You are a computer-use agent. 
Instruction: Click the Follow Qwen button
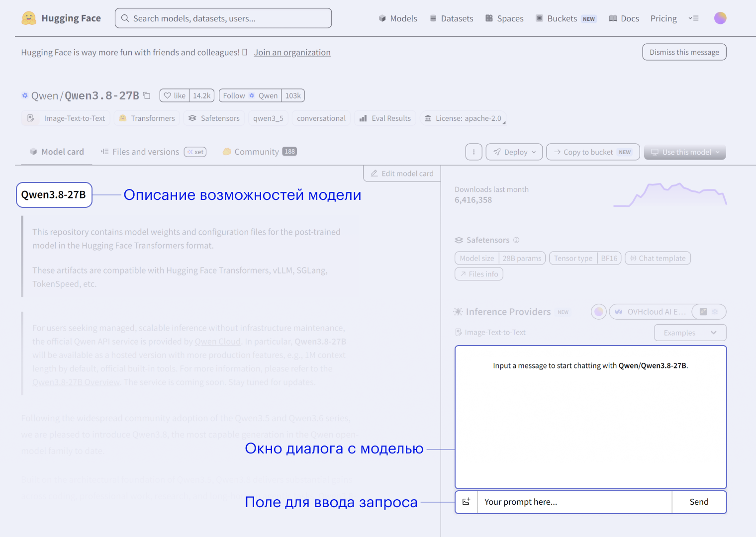(250, 95)
